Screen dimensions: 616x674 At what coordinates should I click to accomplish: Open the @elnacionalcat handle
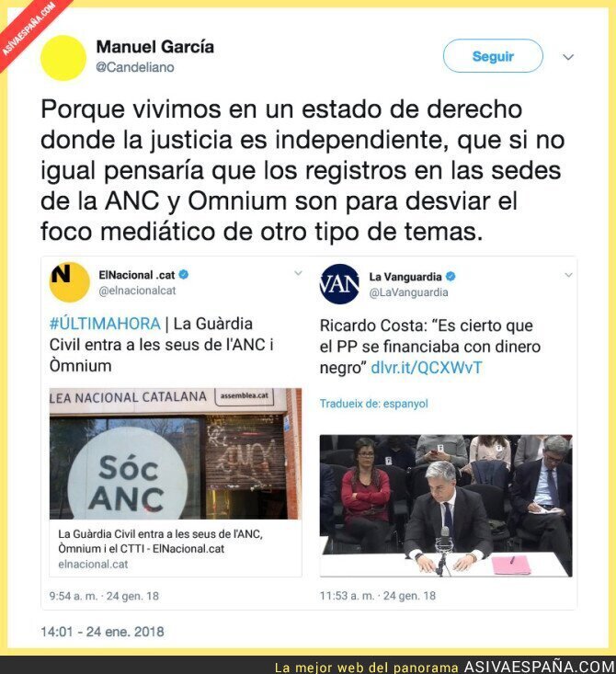[x=137, y=291]
